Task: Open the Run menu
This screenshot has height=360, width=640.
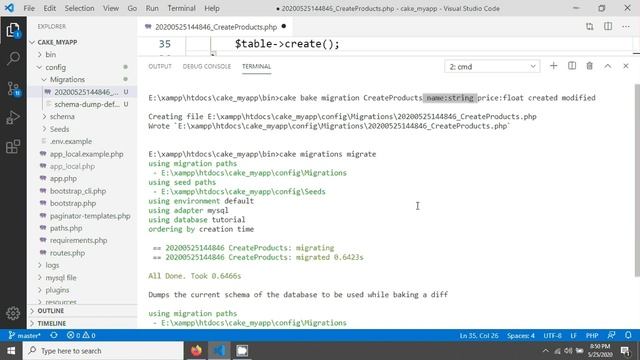Action: (x=152, y=8)
